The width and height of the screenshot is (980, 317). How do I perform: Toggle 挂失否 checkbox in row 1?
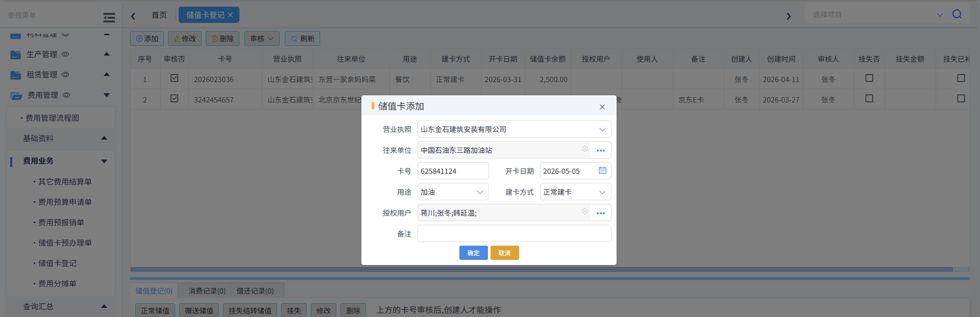pos(869,78)
